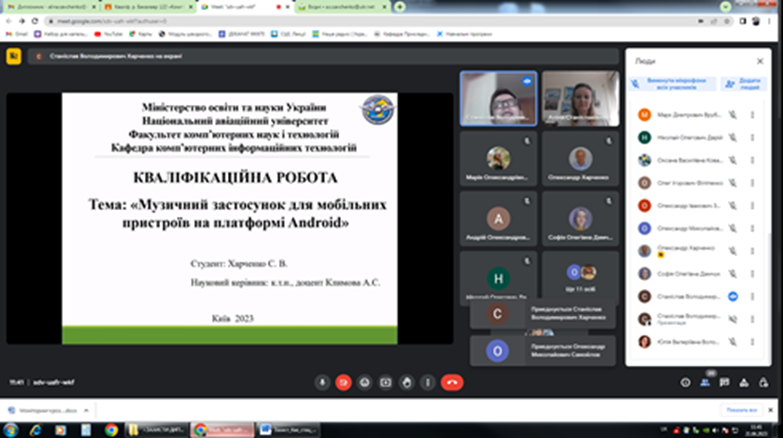Switch to the Meet browser tab
Screen dimensions: 783x438
point(245,7)
